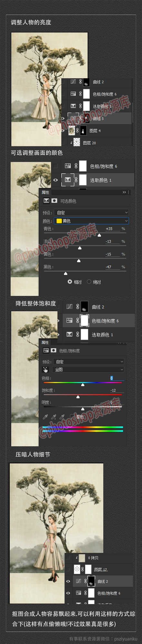Click the clipping arrow icon beside 图层 20
This screenshot has height=644, width=142.
click(x=71, y=143)
